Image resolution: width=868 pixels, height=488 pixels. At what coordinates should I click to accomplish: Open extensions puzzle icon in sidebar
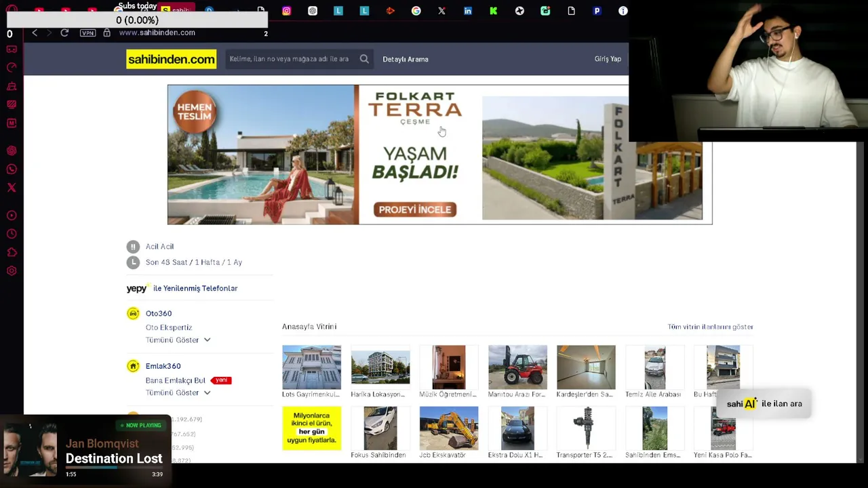click(12, 252)
